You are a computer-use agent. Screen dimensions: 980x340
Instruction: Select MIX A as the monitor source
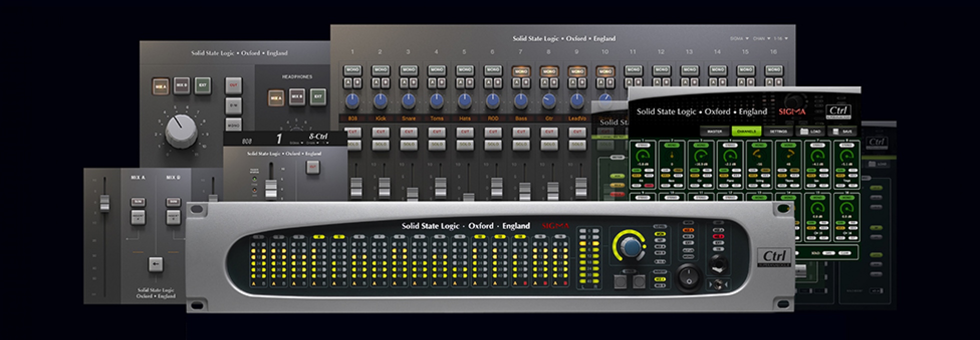[x=160, y=86]
